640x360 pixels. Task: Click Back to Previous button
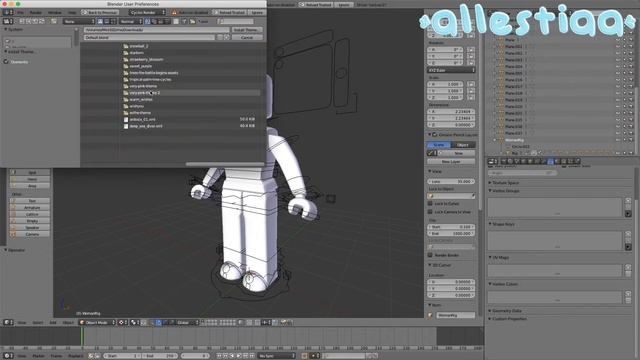pyautogui.click(x=100, y=13)
